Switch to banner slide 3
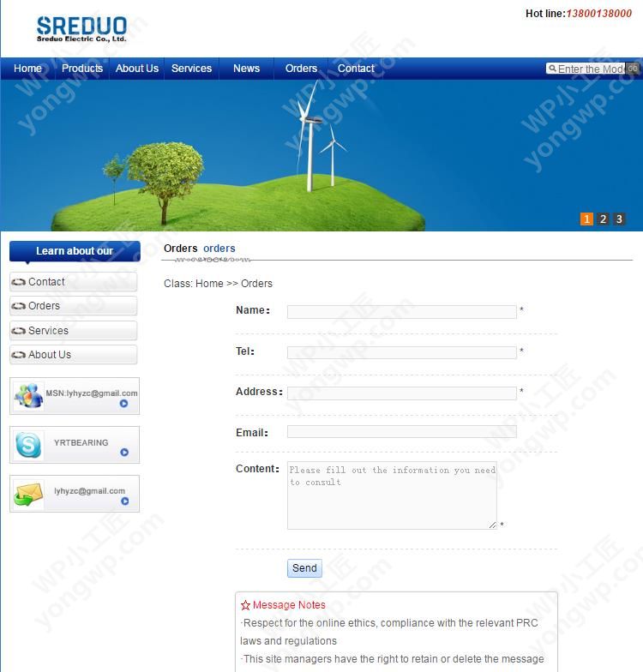Image resolution: width=643 pixels, height=672 pixels. (619, 219)
